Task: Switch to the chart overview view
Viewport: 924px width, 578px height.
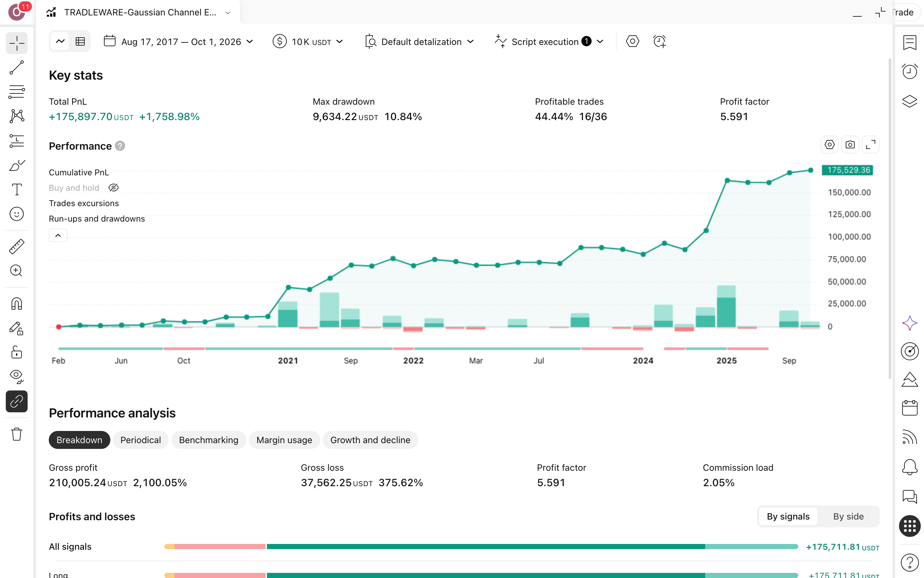Action: [60, 41]
